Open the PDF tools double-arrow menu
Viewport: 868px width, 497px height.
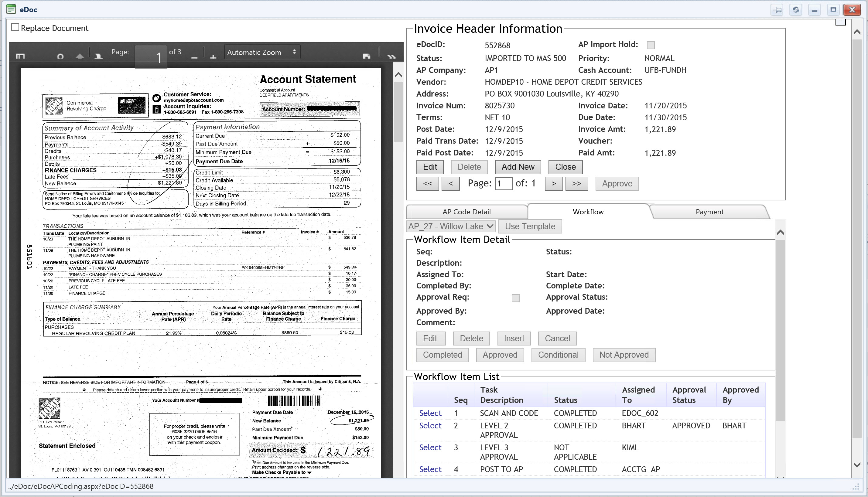(391, 56)
